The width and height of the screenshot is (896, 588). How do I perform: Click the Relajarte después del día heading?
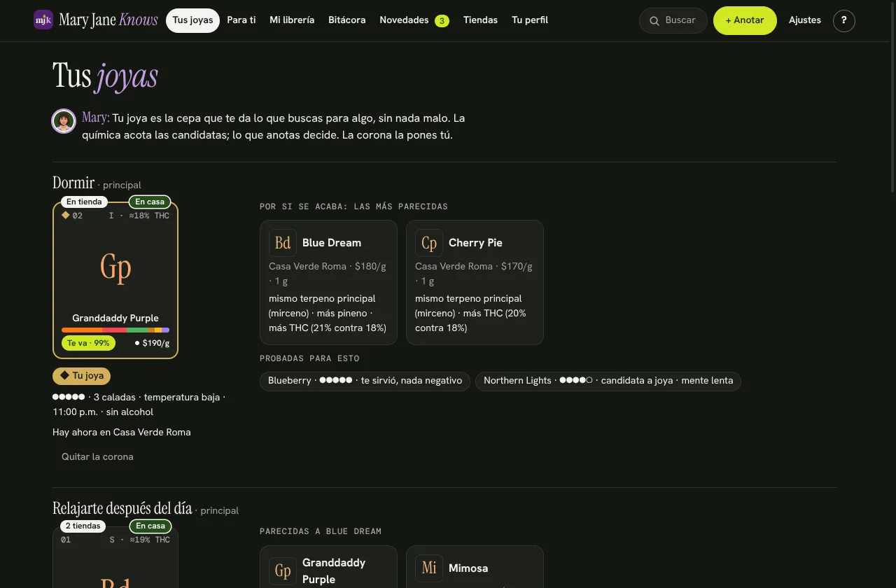click(x=122, y=508)
